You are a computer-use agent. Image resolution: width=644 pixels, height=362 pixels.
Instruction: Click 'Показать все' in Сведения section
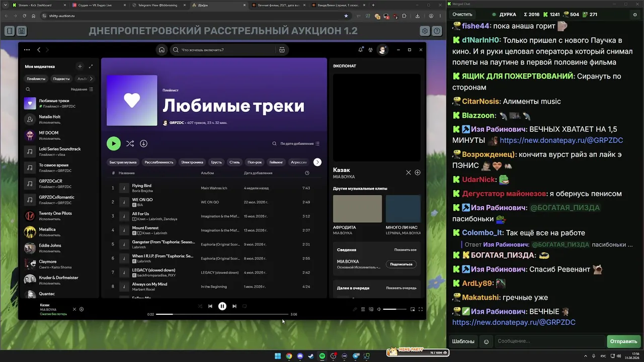tap(405, 250)
